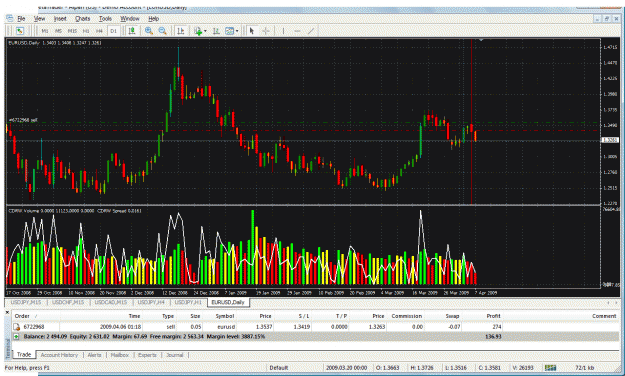Open the Templates icon

click(x=230, y=31)
